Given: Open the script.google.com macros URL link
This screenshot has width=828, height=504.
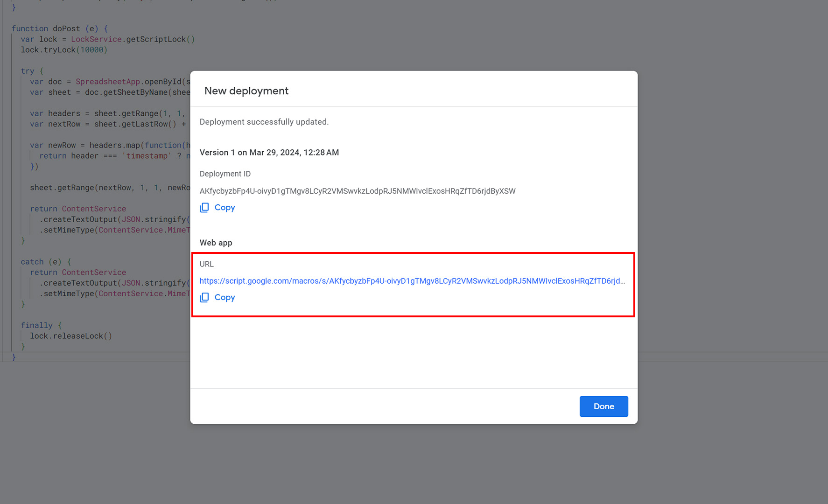Looking at the screenshot, I should (412, 281).
